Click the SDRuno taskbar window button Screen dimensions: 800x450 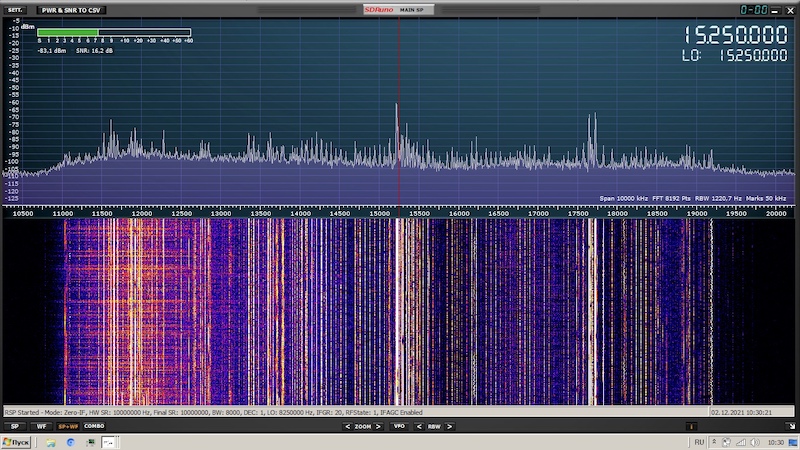click(108, 441)
